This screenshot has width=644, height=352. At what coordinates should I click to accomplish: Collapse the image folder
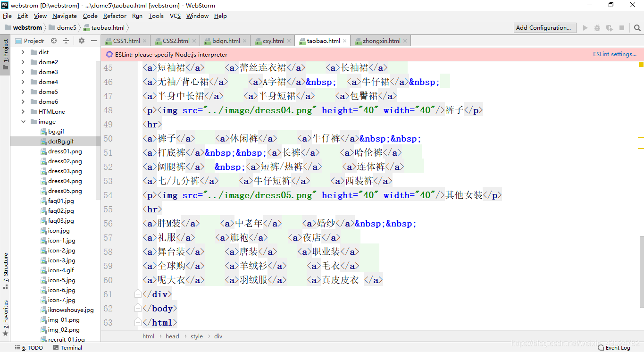tap(23, 122)
